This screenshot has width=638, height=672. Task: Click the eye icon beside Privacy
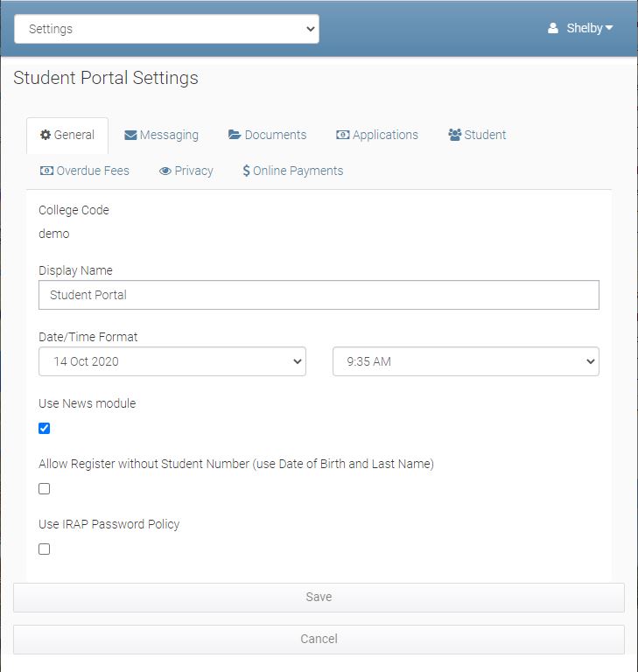[x=165, y=171]
